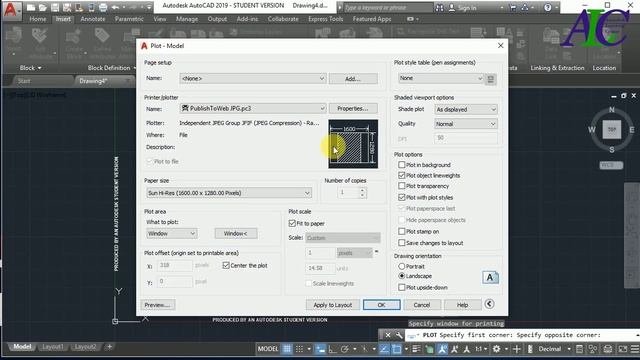
Task: Toggle snap mode dotted grid in status bar
Action: pyautogui.click(x=299, y=349)
